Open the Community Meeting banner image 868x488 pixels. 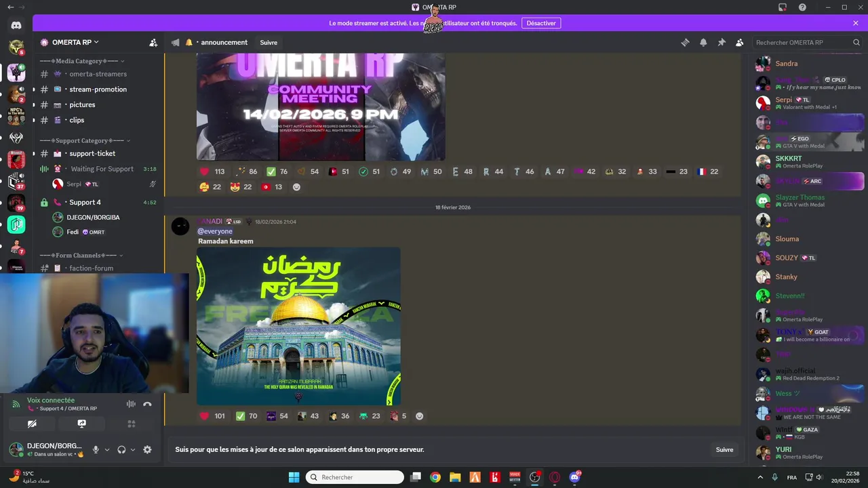click(321, 106)
